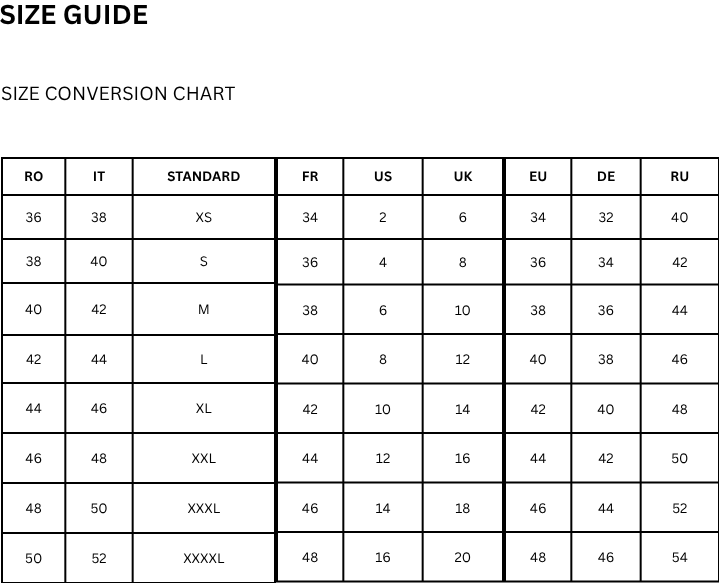
Task: Select the FR column header
Action: tap(310, 176)
